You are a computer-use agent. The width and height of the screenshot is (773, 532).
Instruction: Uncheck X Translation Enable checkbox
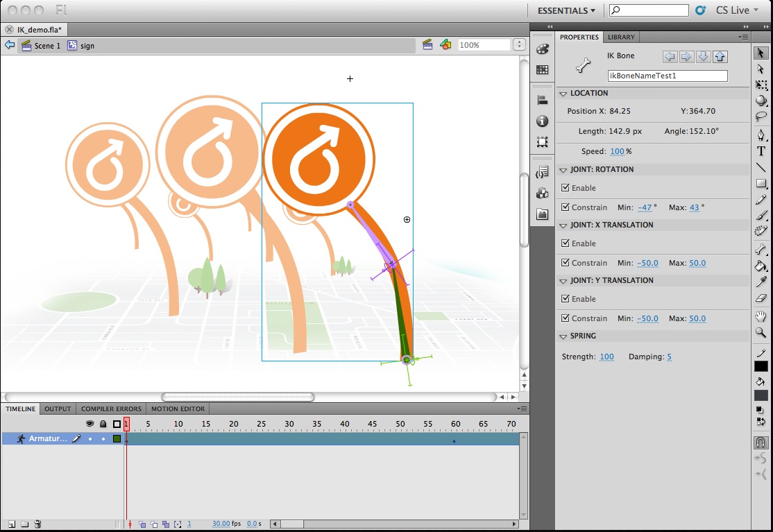pyautogui.click(x=566, y=243)
